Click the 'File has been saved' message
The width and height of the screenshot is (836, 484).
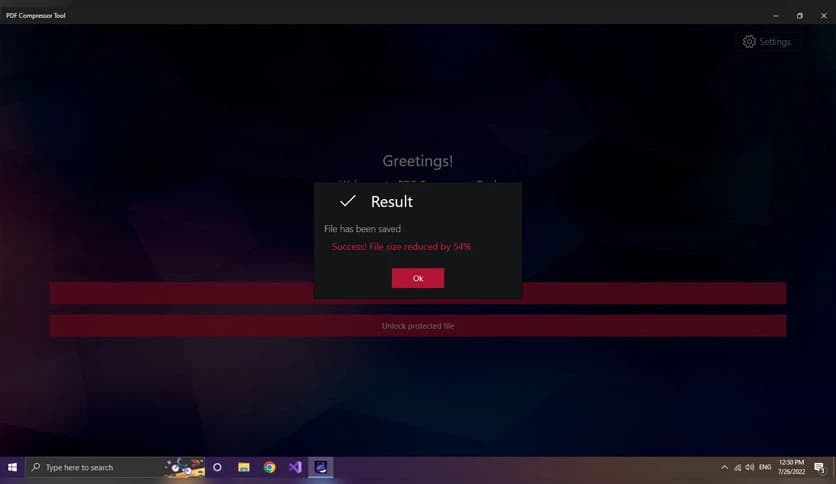click(362, 229)
